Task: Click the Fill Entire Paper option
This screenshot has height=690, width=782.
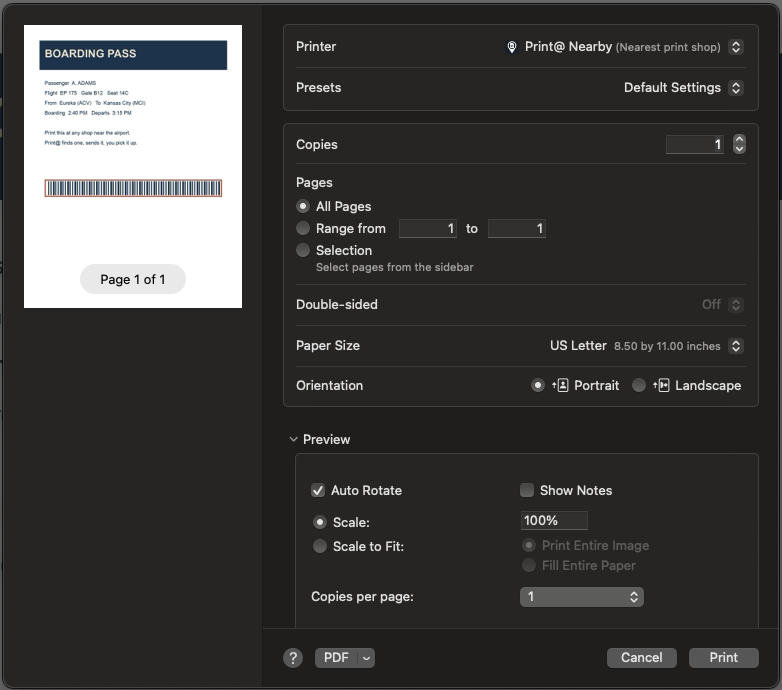Action: (579, 565)
